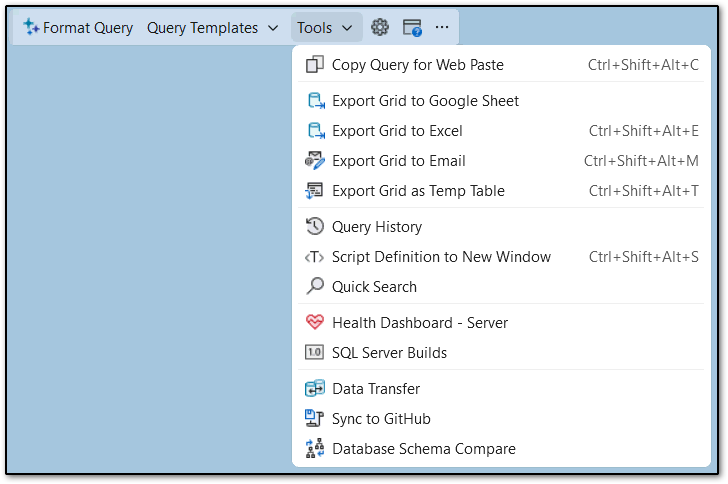
Task: Choose Export Grid to Excel
Action: pos(397,131)
